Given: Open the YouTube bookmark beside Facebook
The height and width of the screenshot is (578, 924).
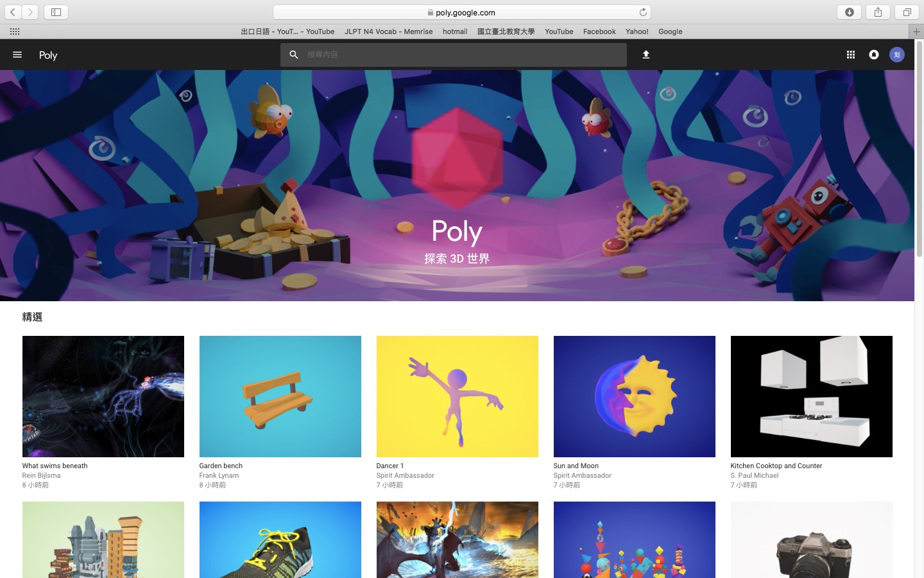Looking at the screenshot, I should pos(559,31).
